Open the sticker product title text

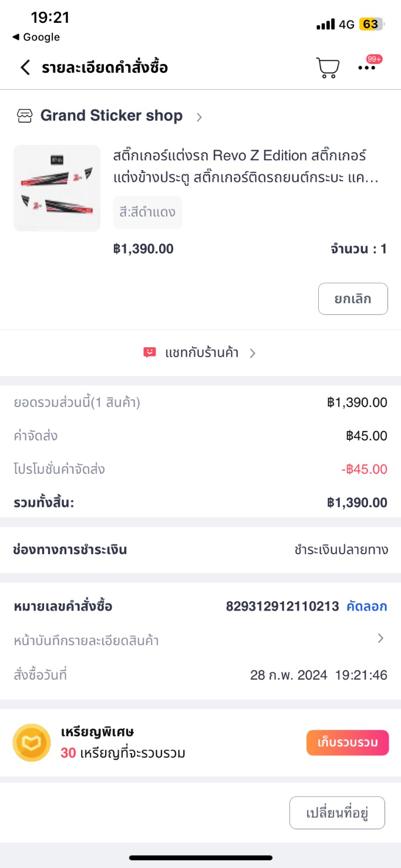pyautogui.click(x=247, y=167)
